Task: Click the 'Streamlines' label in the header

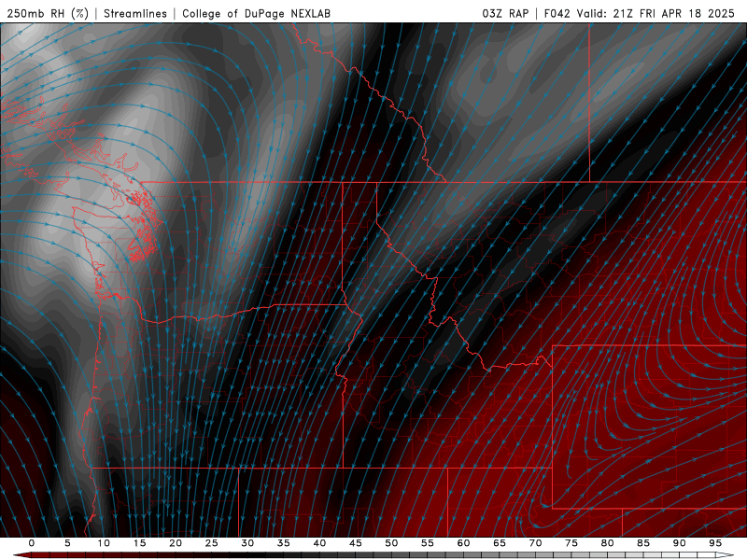Action: [x=135, y=13]
